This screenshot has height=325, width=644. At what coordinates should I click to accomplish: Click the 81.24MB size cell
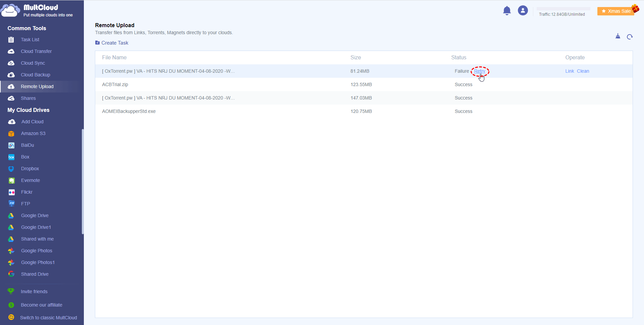click(360, 71)
